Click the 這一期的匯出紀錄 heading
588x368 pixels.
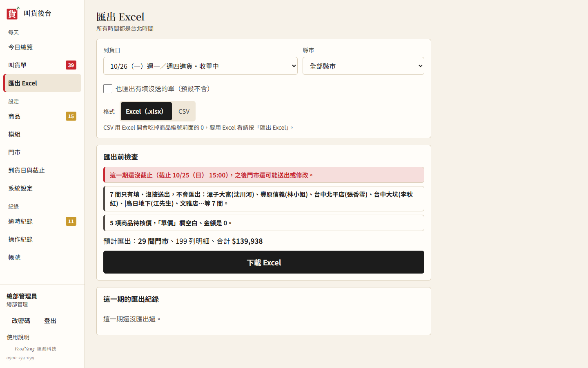[x=131, y=299]
